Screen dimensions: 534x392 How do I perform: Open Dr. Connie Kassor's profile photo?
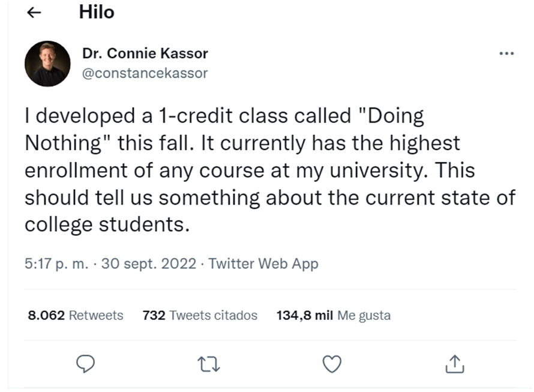(47, 64)
